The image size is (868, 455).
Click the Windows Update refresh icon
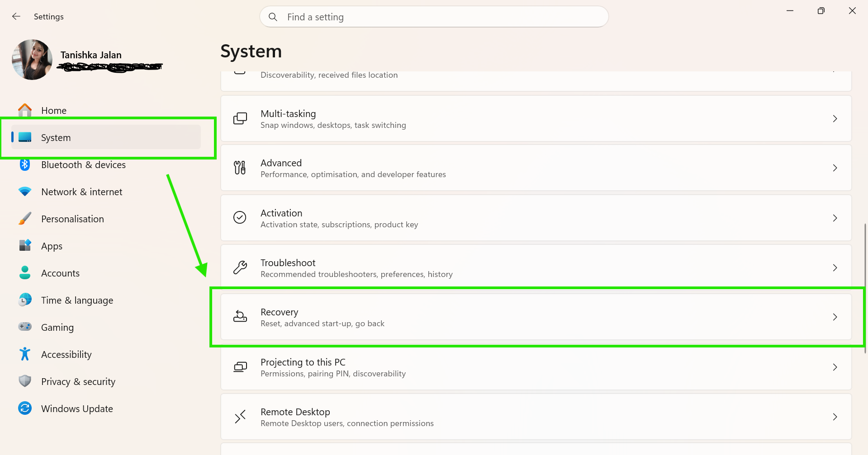pos(25,408)
